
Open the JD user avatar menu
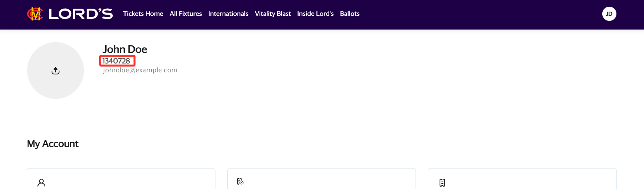tap(609, 14)
